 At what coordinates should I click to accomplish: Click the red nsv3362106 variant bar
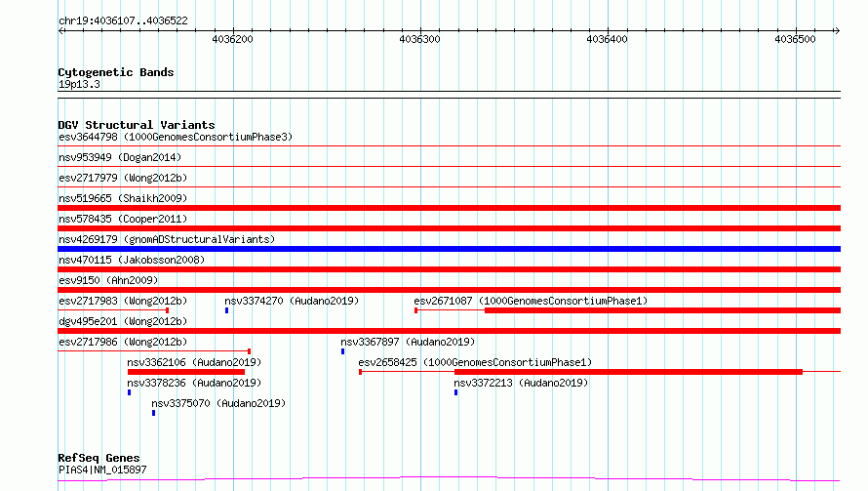tap(186, 372)
